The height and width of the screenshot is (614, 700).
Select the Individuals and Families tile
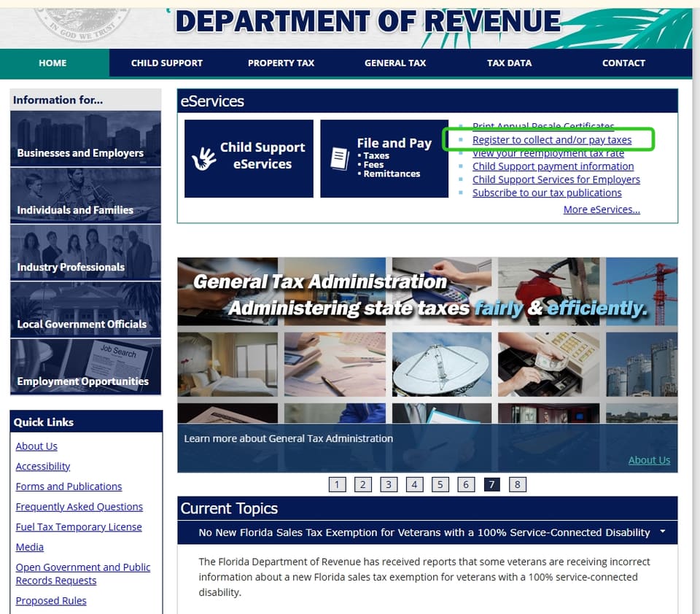coord(85,195)
